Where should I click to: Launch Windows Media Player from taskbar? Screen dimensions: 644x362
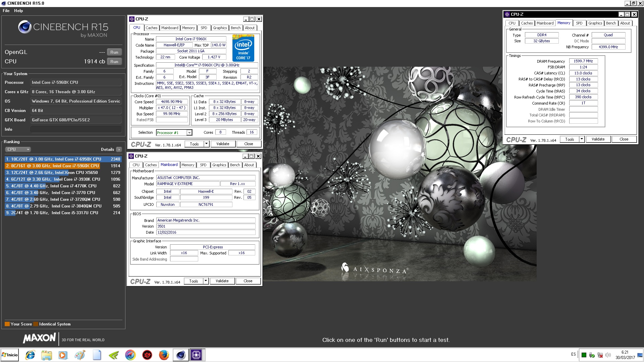(x=63, y=355)
